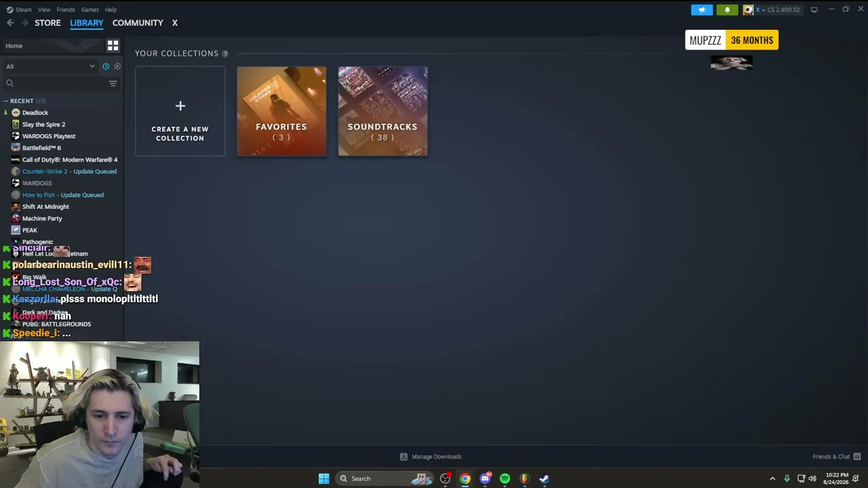Screen dimensions: 868x488
Task: Click the Deadlock game icon
Action: 16,113
